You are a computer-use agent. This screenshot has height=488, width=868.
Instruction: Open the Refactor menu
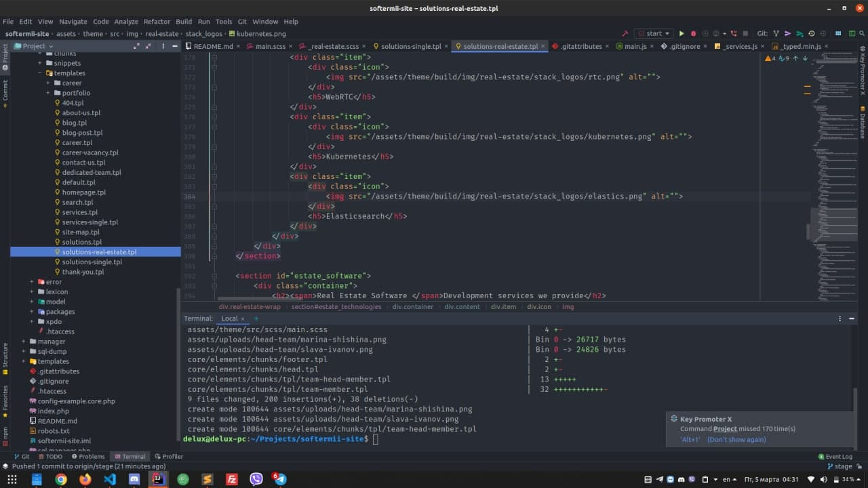[x=157, y=22]
